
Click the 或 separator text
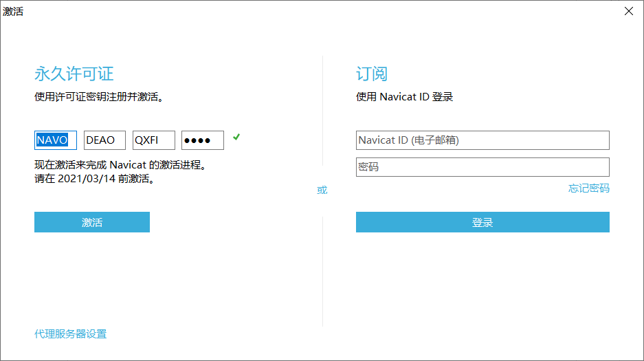(x=322, y=190)
